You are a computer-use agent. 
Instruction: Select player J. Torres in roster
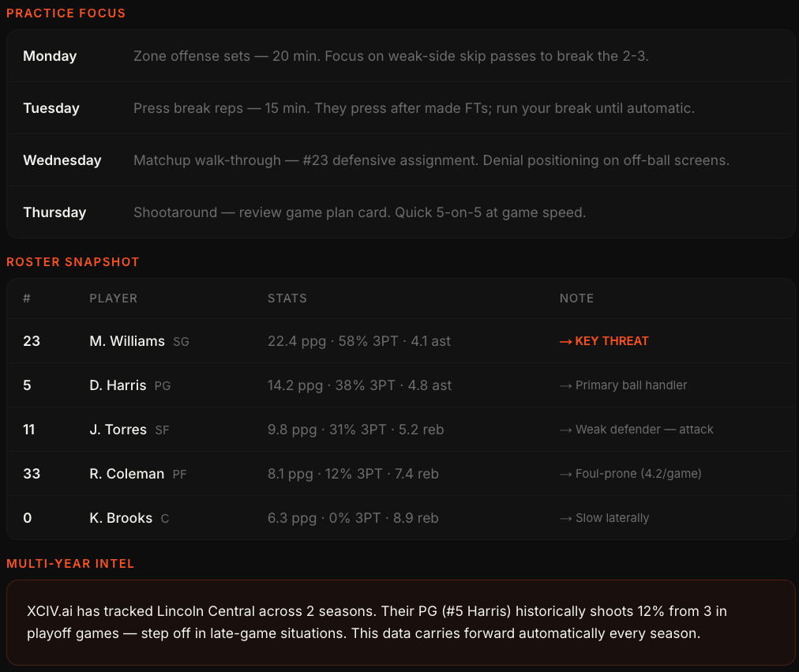118,430
